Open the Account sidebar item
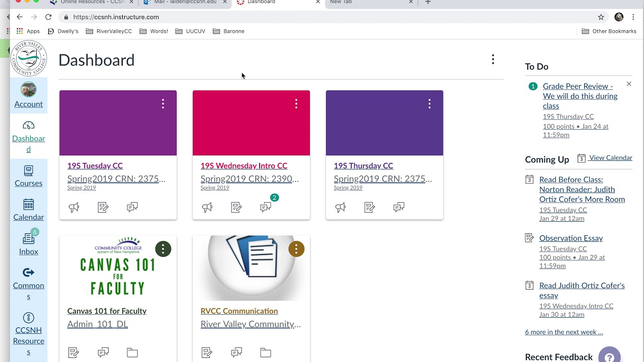Image resolution: width=644 pixels, height=362 pixels. click(29, 95)
